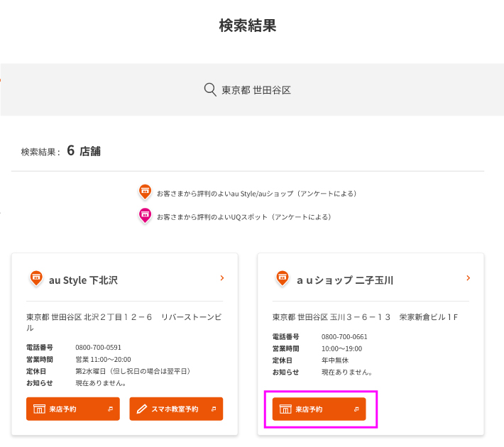Expand au Style 下北沢 details chevron

pos(222,278)
